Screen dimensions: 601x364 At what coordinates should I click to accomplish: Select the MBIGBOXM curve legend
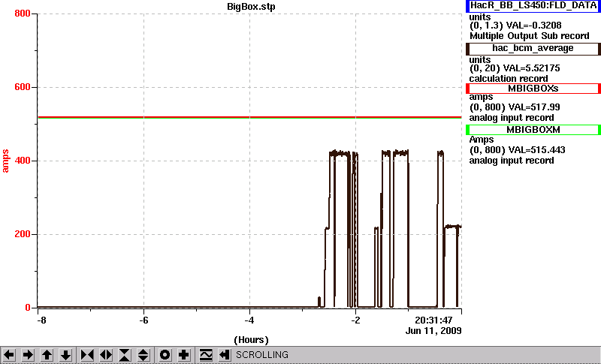click(533, 130)
